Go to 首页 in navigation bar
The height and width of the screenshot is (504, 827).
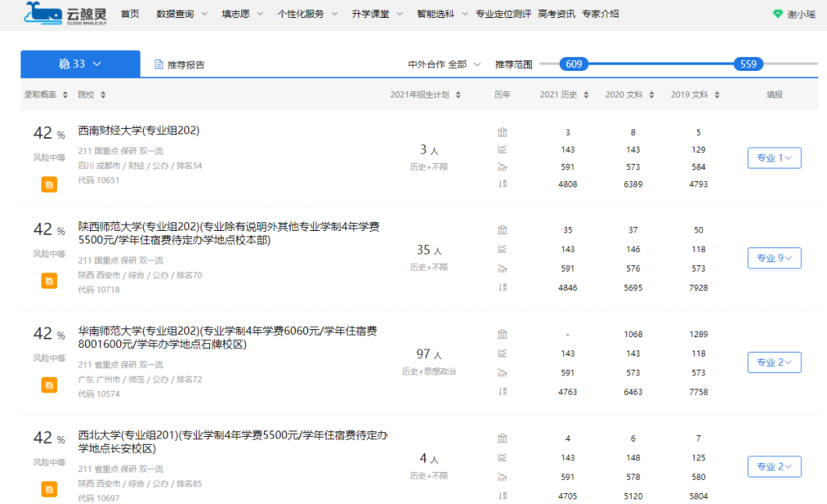[130, 14]
